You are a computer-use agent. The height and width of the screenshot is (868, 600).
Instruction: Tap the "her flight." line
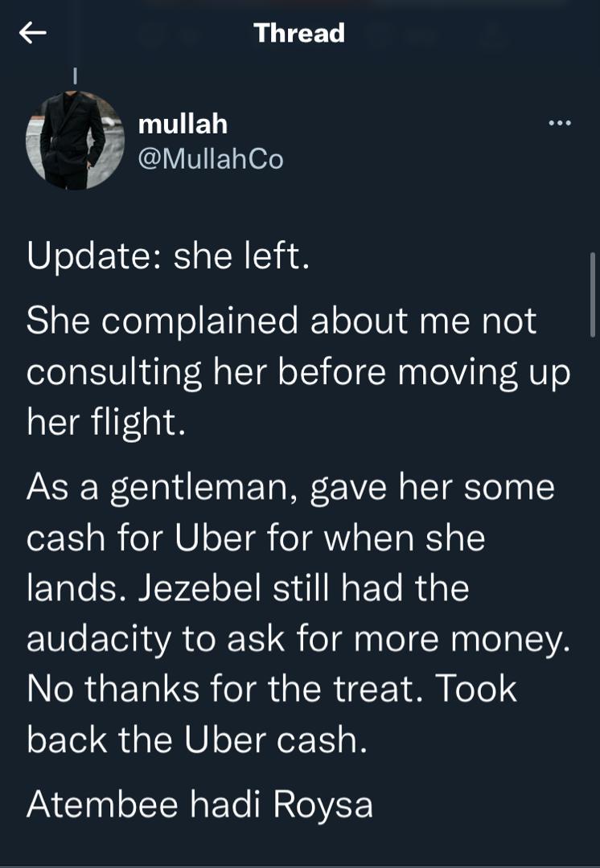tap(106, 421)
